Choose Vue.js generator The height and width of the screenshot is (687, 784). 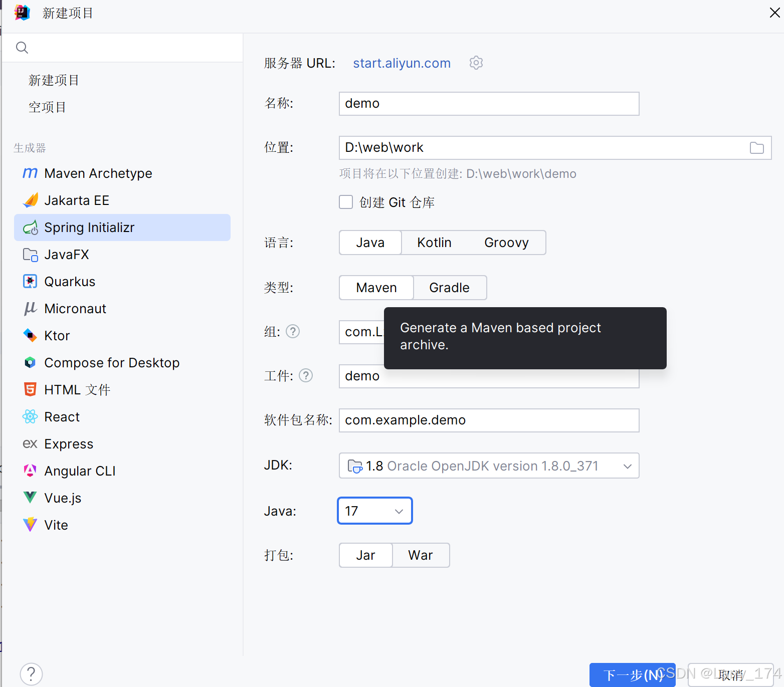[122, 498]
